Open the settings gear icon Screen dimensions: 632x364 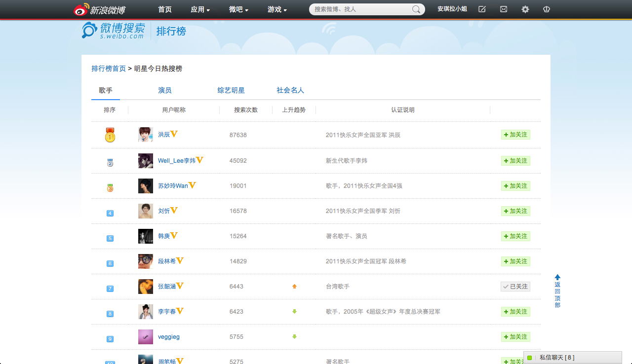[525, 9]
